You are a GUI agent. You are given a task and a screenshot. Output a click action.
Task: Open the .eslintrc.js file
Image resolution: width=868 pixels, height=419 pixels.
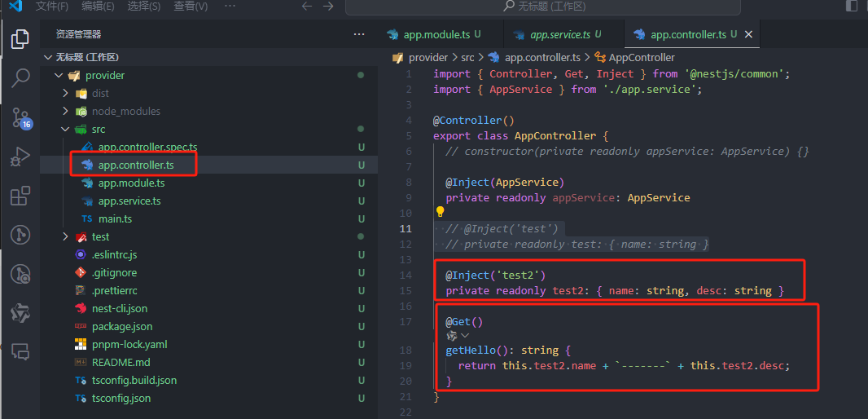(115, 255)
